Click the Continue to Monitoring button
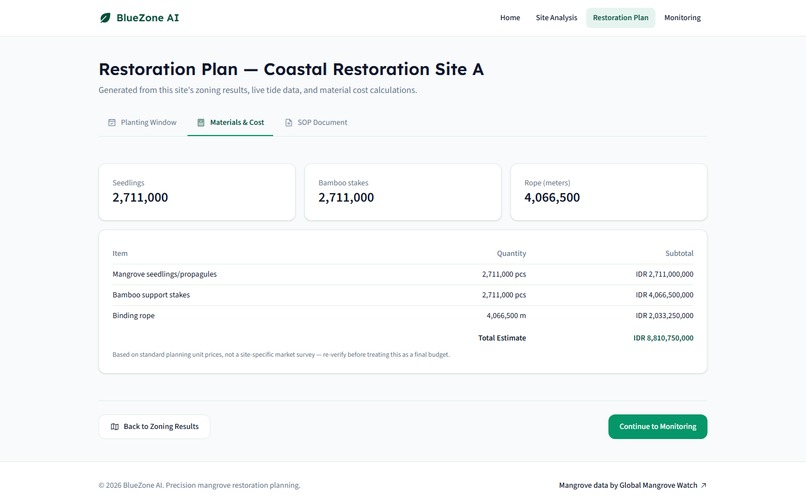The image size is (806, 504). (x=657, y=426)
